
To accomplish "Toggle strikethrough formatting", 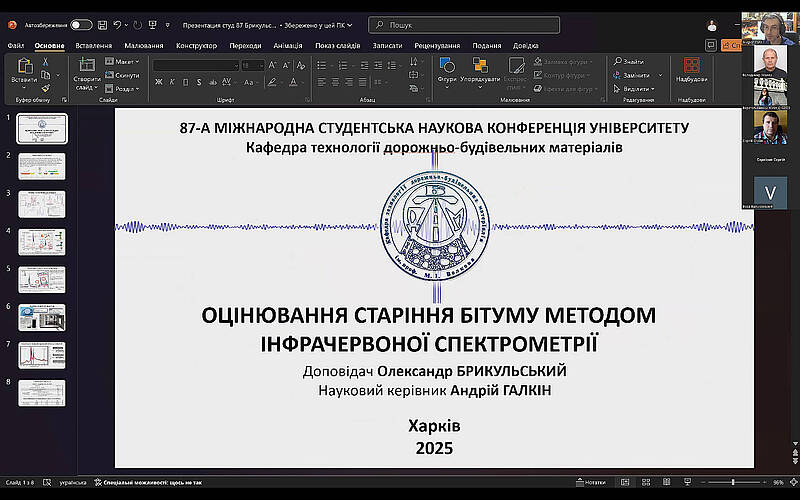I will pyautogui.click(x=213, y=82).
